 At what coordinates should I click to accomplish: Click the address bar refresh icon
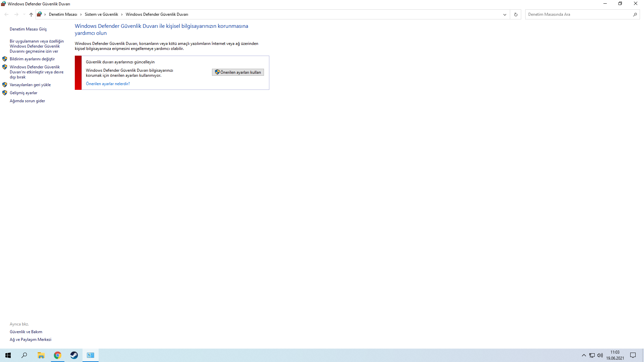(x=516, y=14)
